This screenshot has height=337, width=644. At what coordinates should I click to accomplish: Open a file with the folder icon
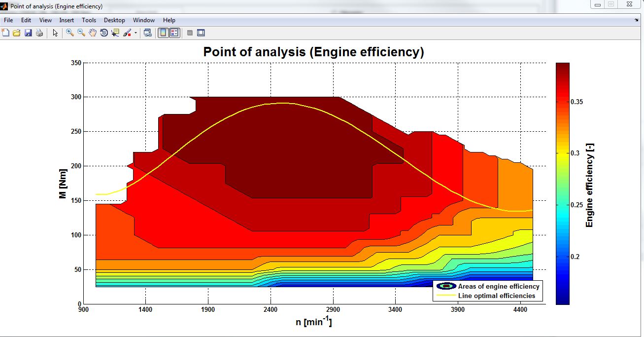coord(17,33)
